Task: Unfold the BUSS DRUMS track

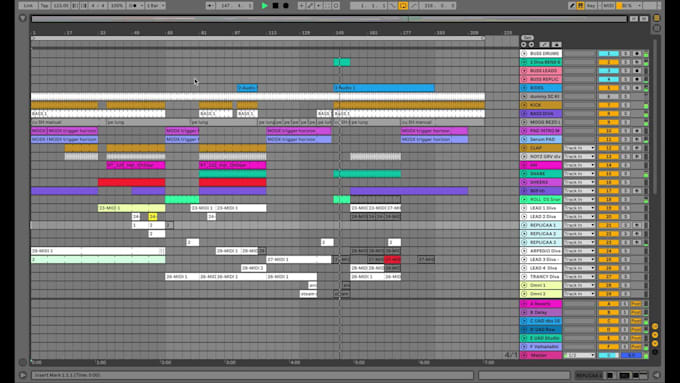Action: 524,53
